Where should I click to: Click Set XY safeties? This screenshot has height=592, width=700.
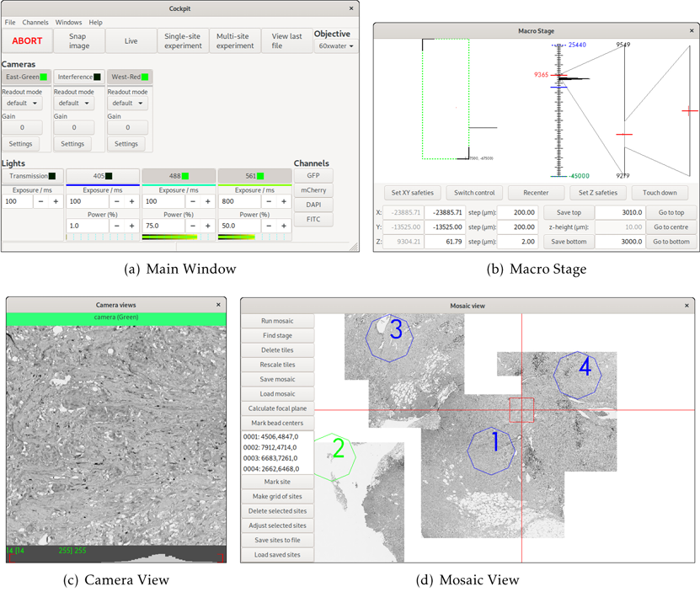(x=413, y=193)
